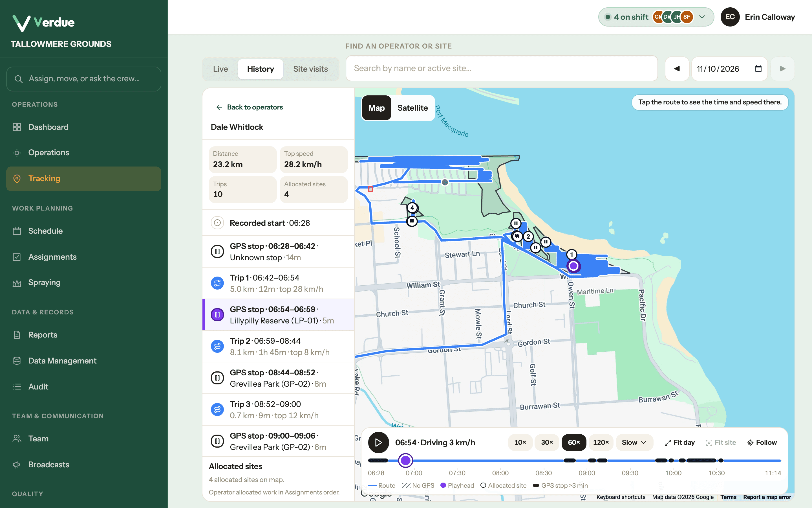Open the Erin Calloway account menu
The height and width of the screenshot is (508, 812).
click(758, 17)
